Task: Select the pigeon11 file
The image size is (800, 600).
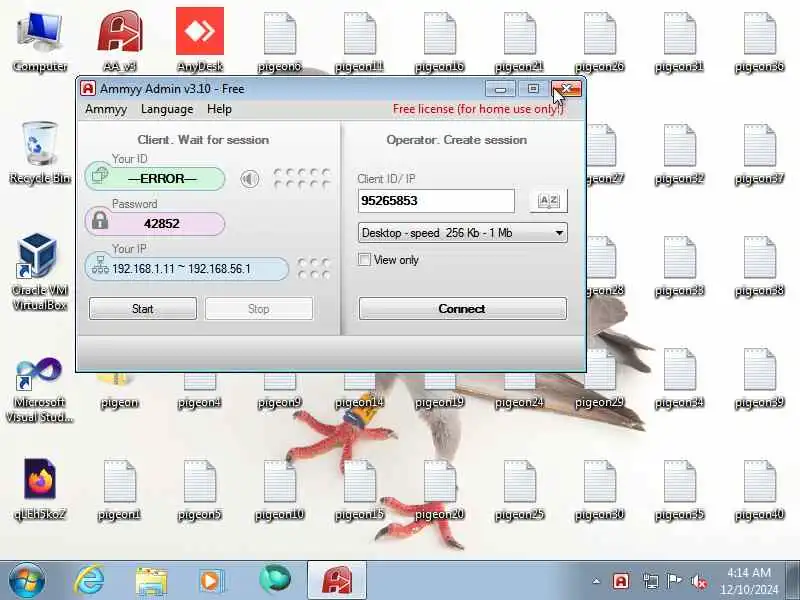Action: tap(360, 43)
